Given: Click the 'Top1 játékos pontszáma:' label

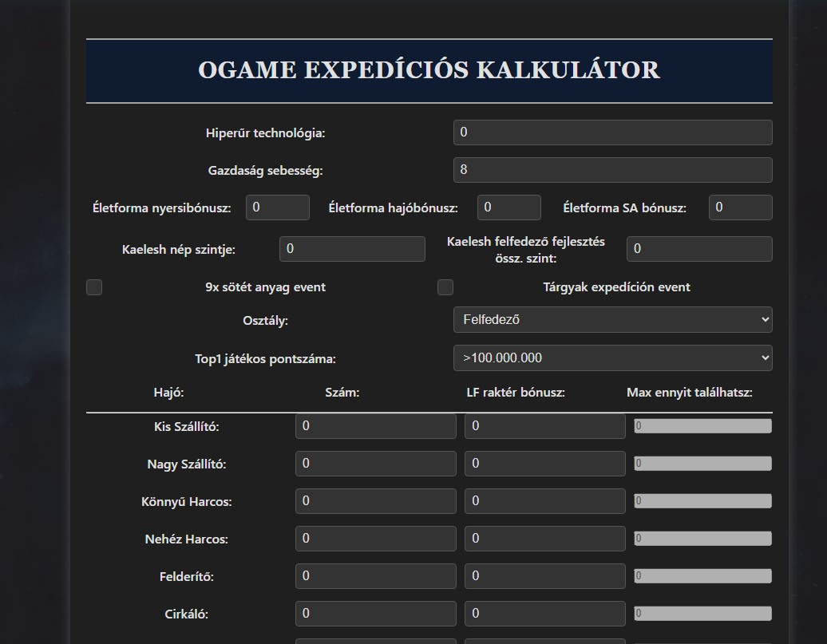Looking at the screenshot, I should pyautogui.click(x=265, y=359).
